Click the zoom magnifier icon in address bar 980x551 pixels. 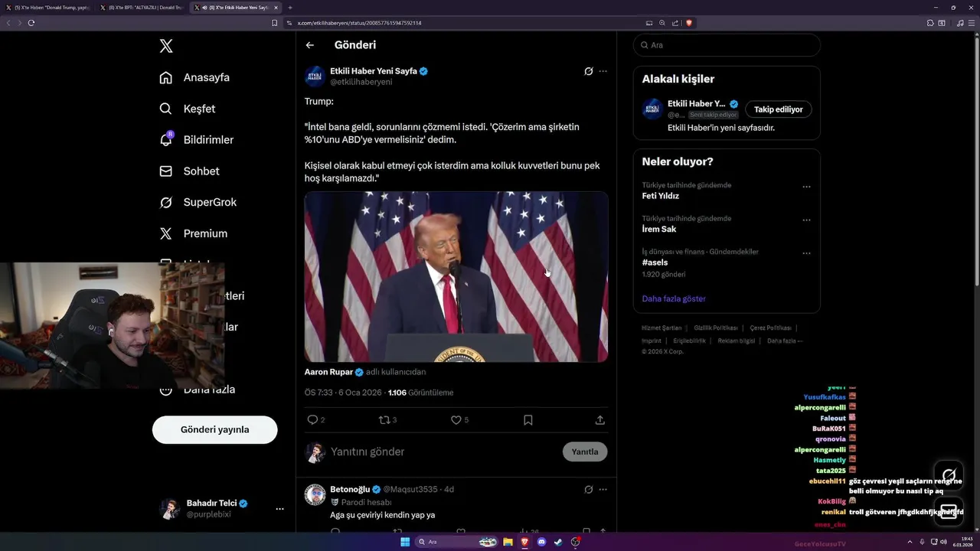[662, 23]
